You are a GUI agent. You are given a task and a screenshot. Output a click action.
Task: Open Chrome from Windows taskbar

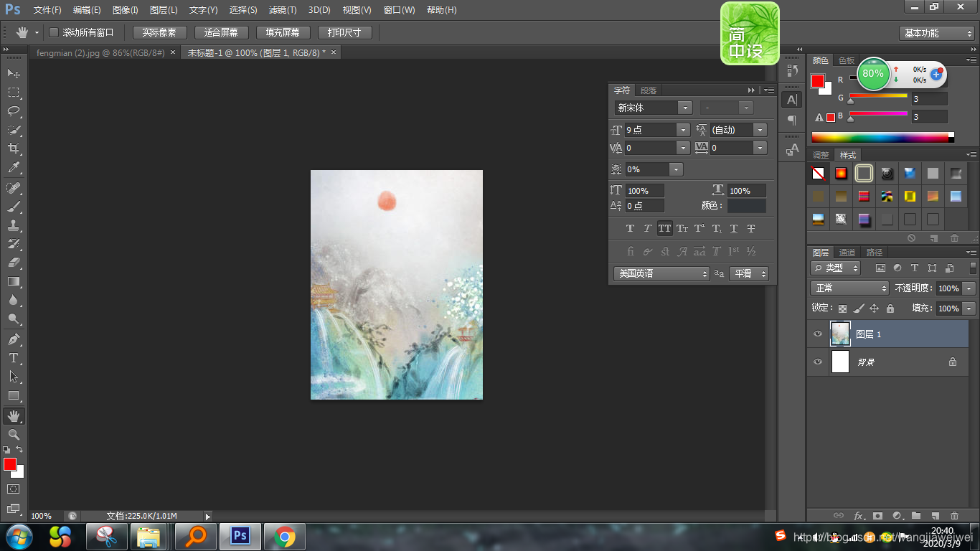(285, 537)
